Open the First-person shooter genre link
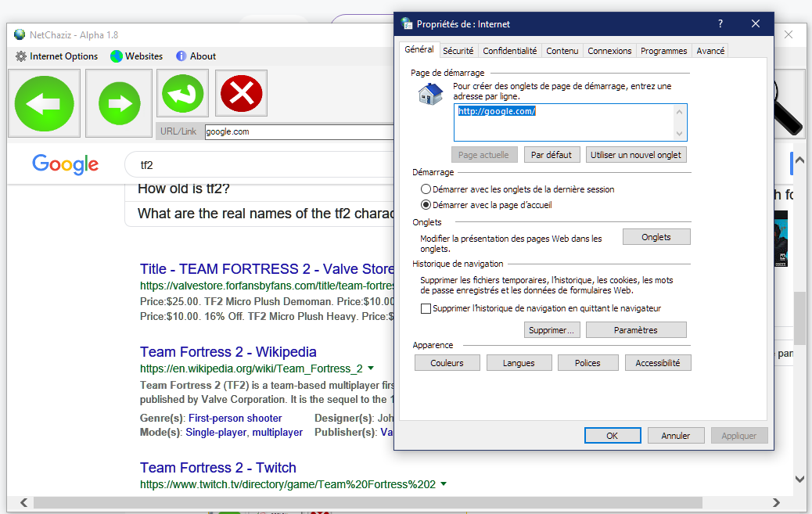The width and height of the screenshot is (812, 514). coord(235,418)
